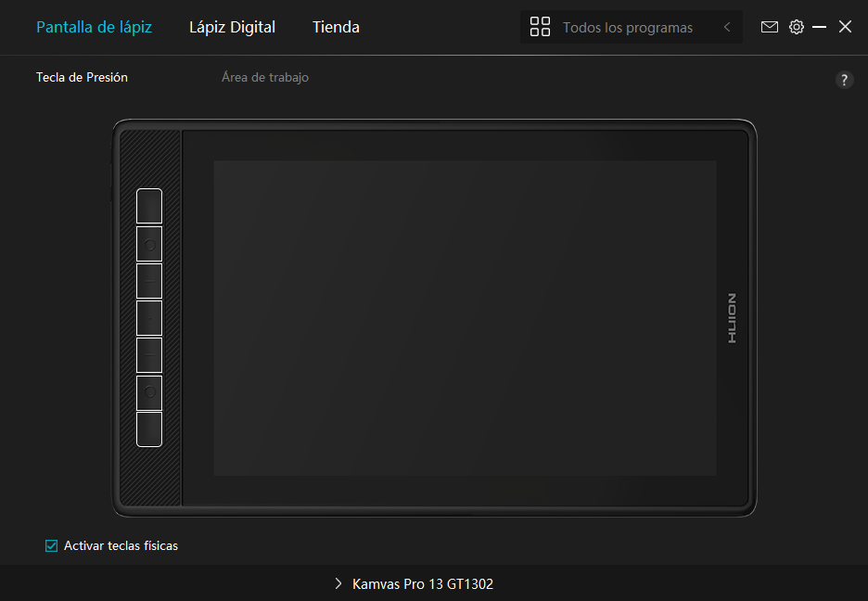
Task: Select the sixth press key from the top
Action: pyautogui.click(x=149, y=392)
